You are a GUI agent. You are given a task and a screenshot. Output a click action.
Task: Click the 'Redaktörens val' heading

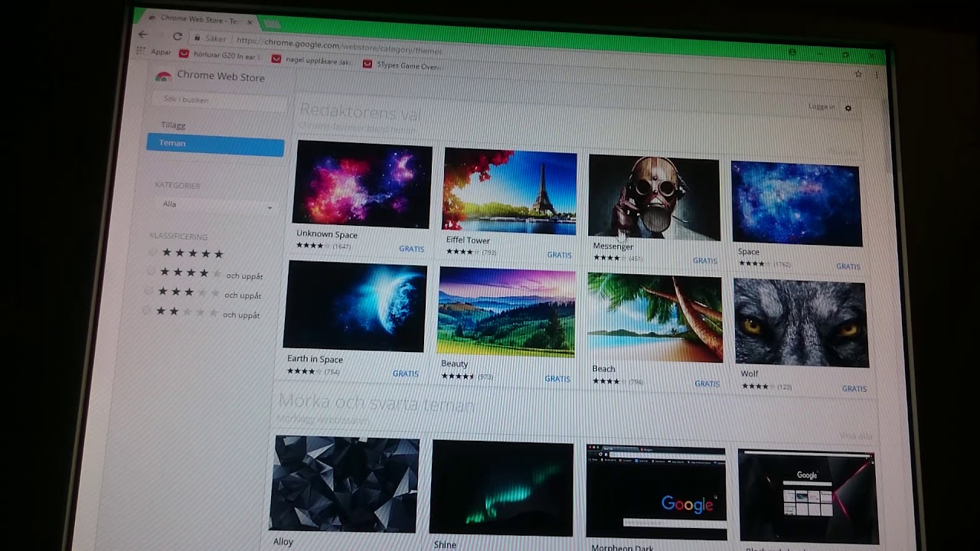click(361, 113)
